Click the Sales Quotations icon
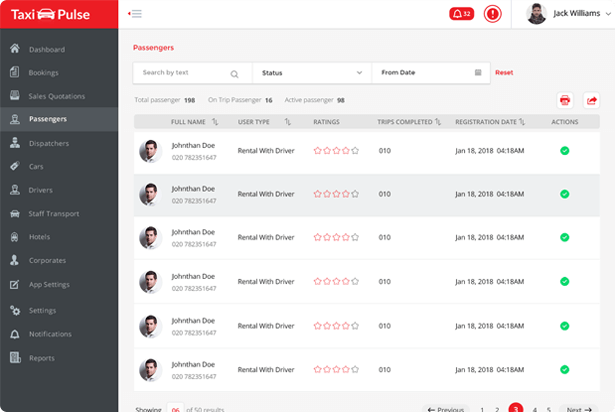The height and width of the screenshot is (412, 615). pos(15,95)
